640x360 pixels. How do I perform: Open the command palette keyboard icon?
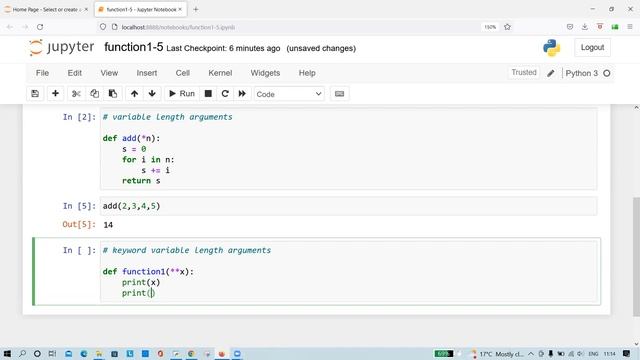[x=340, y=94]
